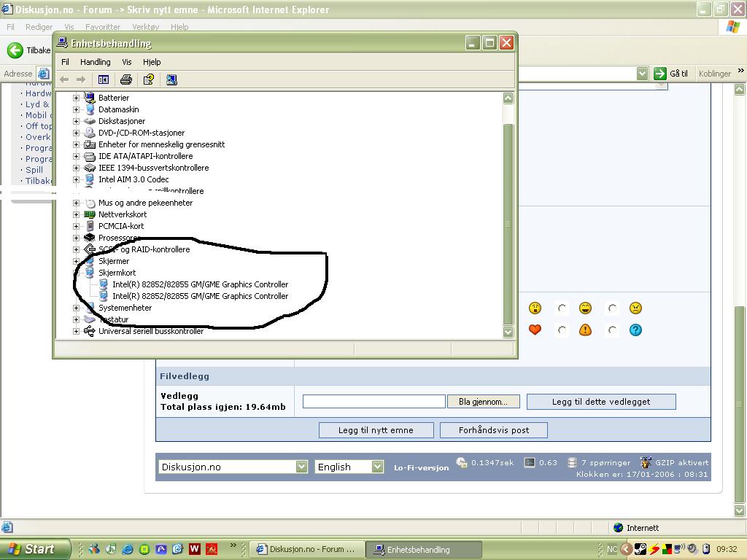747x560 pixels.
Task: Click the scroll-up arrow of the device list
Action: pos(508,98)
